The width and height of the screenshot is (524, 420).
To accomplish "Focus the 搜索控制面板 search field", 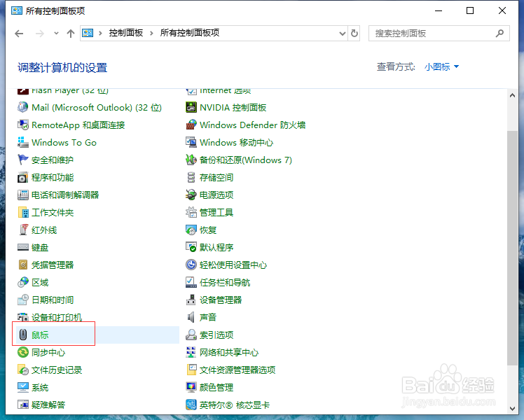I will click(x=439, y=34).
